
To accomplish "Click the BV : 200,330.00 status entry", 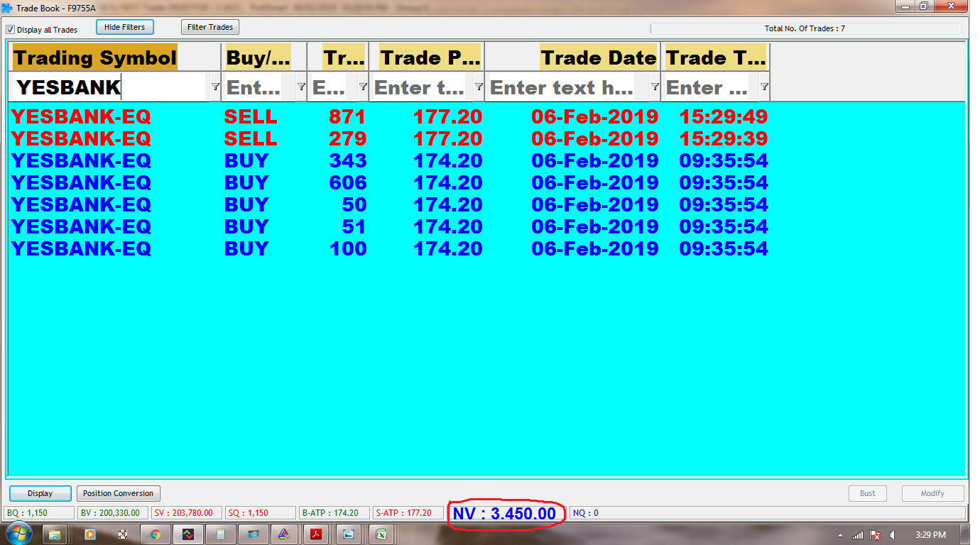I will coord(113,513).
